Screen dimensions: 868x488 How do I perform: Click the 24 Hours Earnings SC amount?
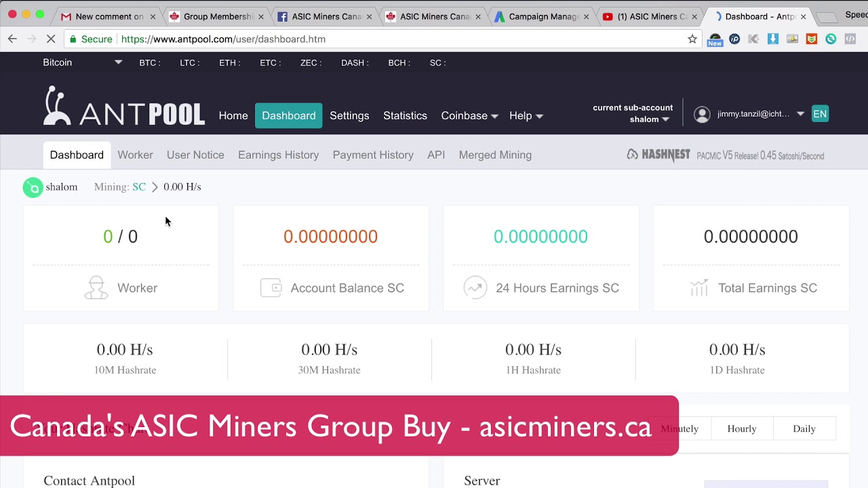click(x=540, y=237)
